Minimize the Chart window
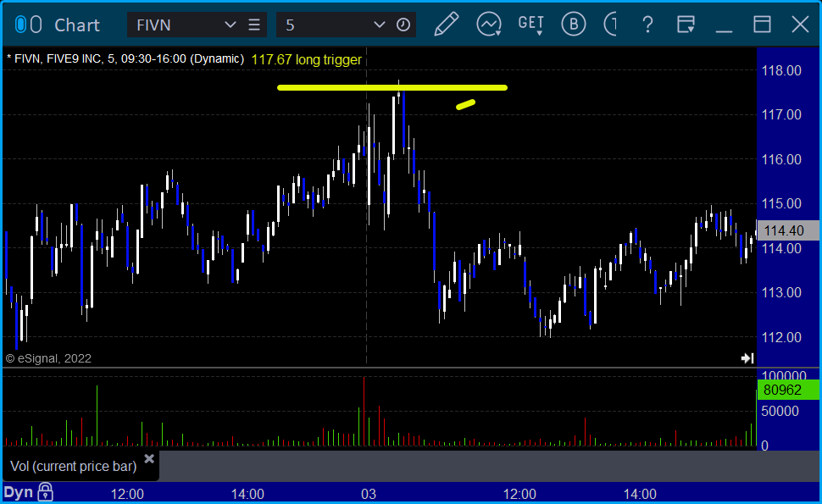Screen dimensions: 822x504 click(724, 31)
